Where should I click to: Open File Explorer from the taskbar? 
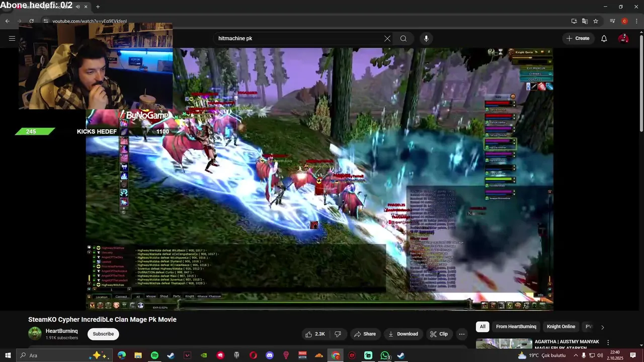tap(138, 355)
